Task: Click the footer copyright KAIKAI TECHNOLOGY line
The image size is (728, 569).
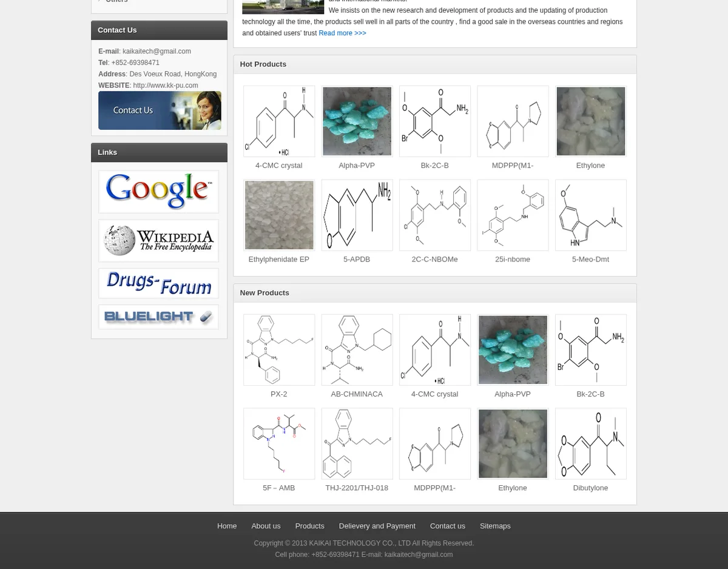Action: [364, 543]
